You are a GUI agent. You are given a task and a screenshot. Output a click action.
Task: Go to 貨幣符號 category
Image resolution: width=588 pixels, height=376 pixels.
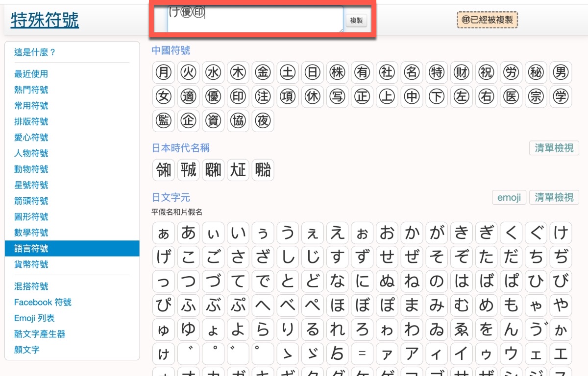31,264
